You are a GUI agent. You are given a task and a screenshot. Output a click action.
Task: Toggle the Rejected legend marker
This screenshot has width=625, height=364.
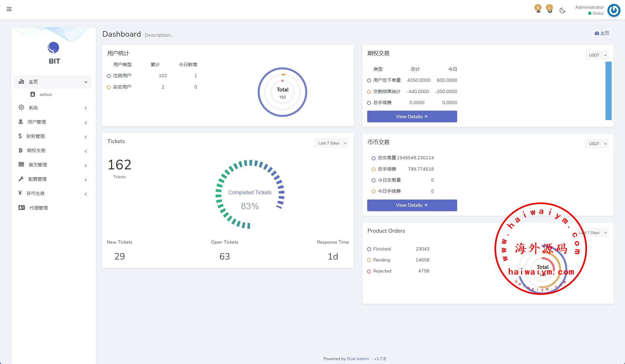click(x=369, y=271)
